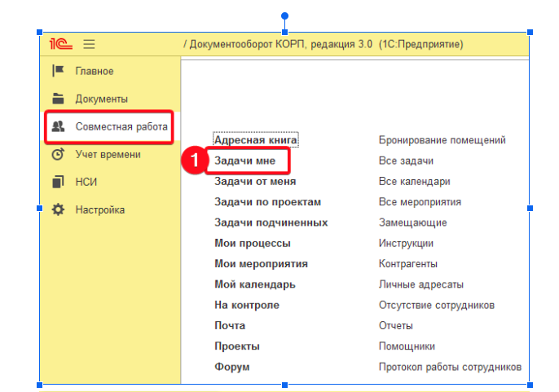Open Мои мероприятия
The height and width of the screenshot is (392, 559).
[262, 264]
